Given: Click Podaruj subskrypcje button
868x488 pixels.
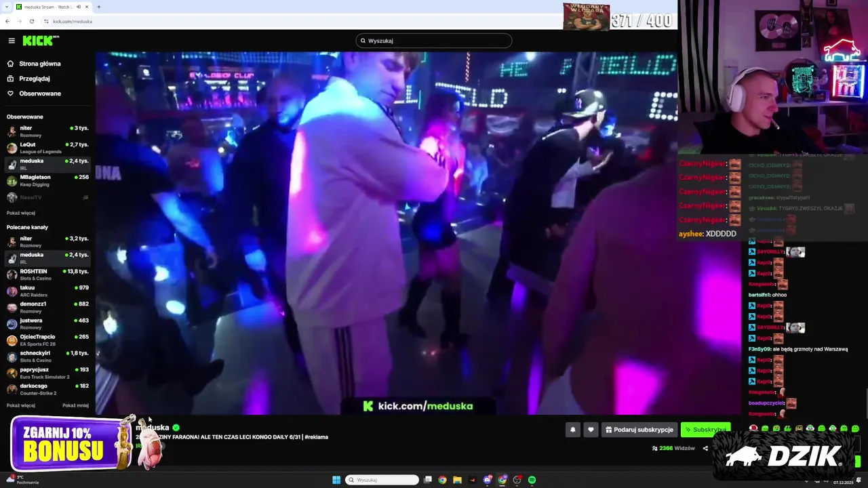Looking at the screenshot, I should [x=639, y=430].
